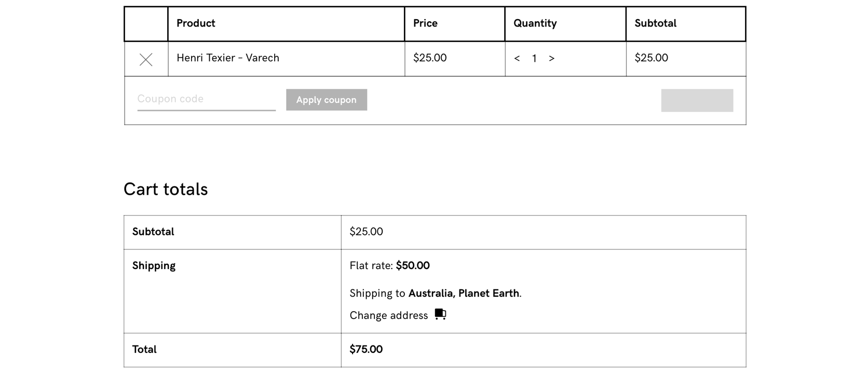Viewport: 868px width, 372px height.
Task: Click the Flat rate $50.00 shipping text
Action: [389, 266]
